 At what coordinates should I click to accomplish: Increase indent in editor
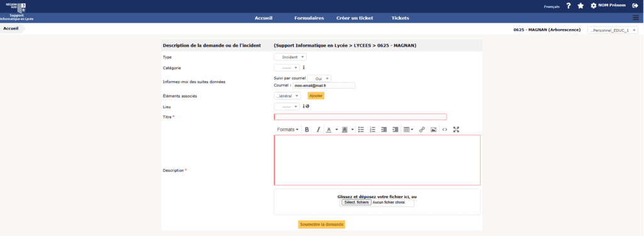click(395, 130)
